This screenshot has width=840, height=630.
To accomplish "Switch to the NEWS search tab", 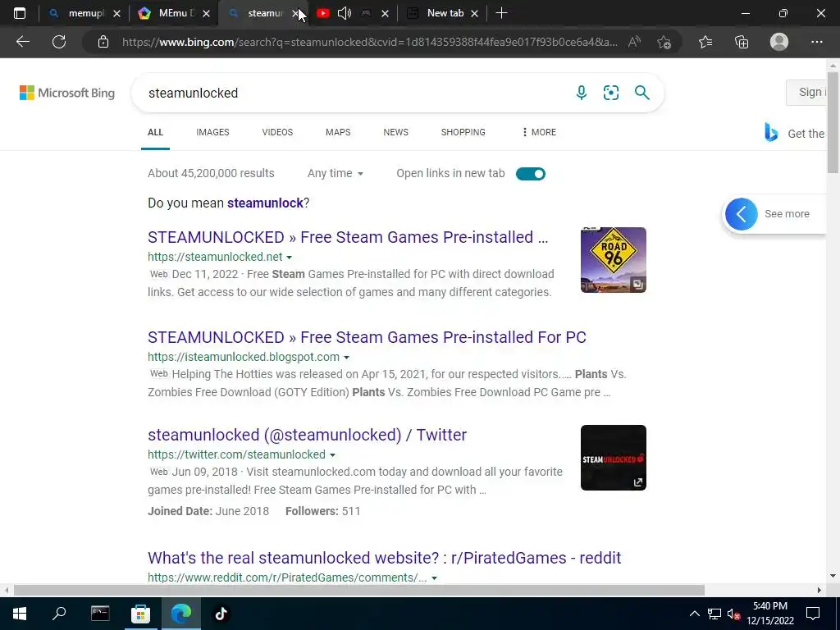I will click(396, 132).
